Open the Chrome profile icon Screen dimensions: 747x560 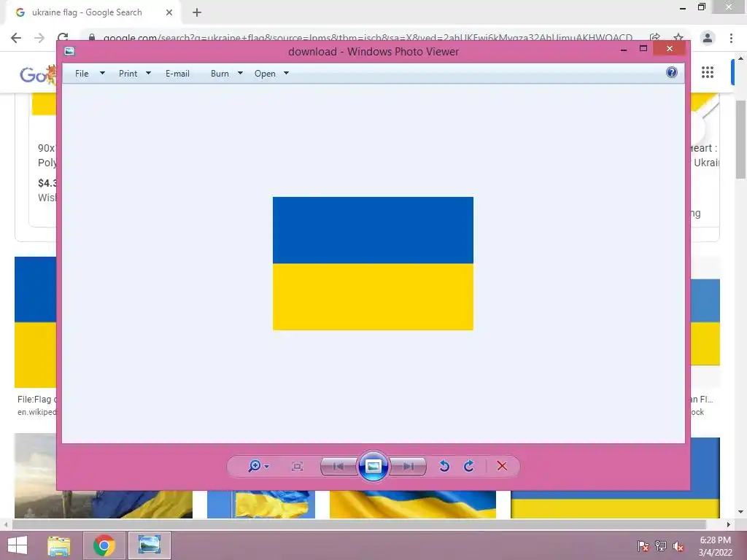[x=708, y=38]
